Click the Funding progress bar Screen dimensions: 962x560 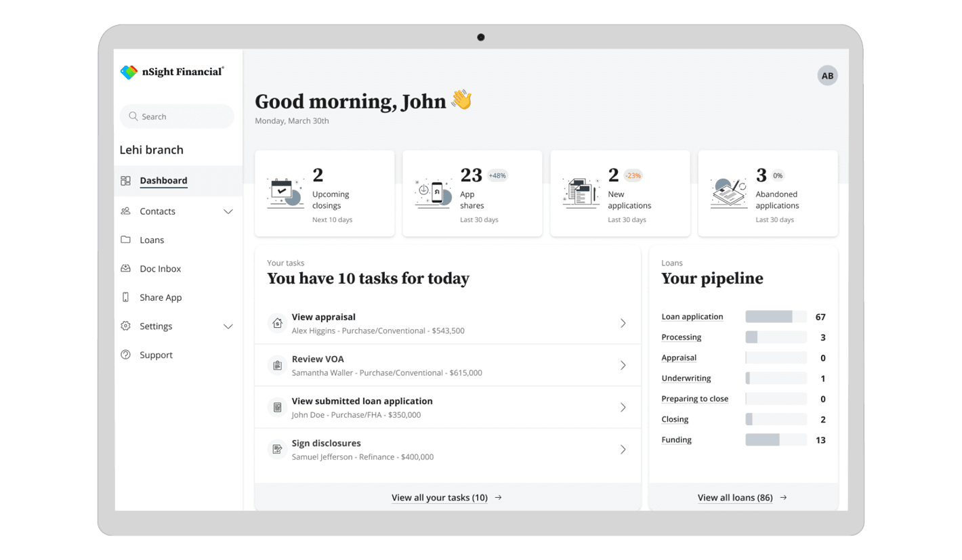776,439
